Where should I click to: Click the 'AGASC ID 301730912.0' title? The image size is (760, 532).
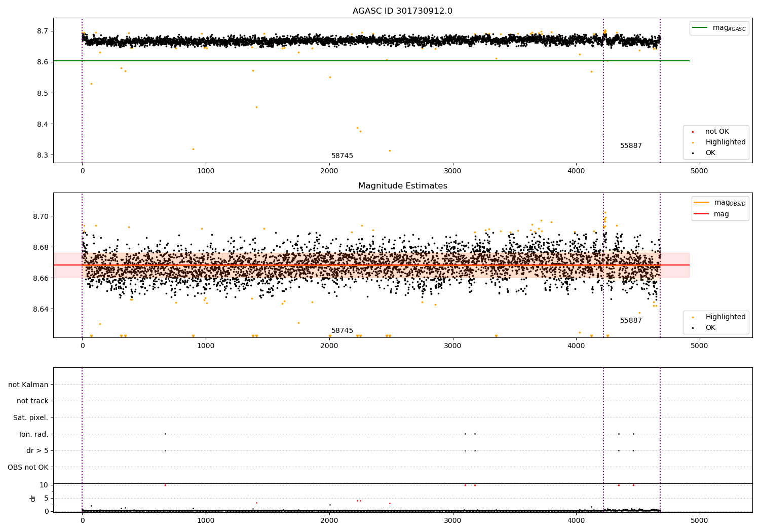(x=402, y=11)
